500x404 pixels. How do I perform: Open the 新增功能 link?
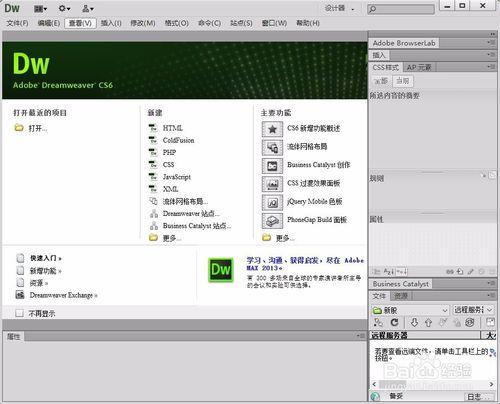coord(46,271)
